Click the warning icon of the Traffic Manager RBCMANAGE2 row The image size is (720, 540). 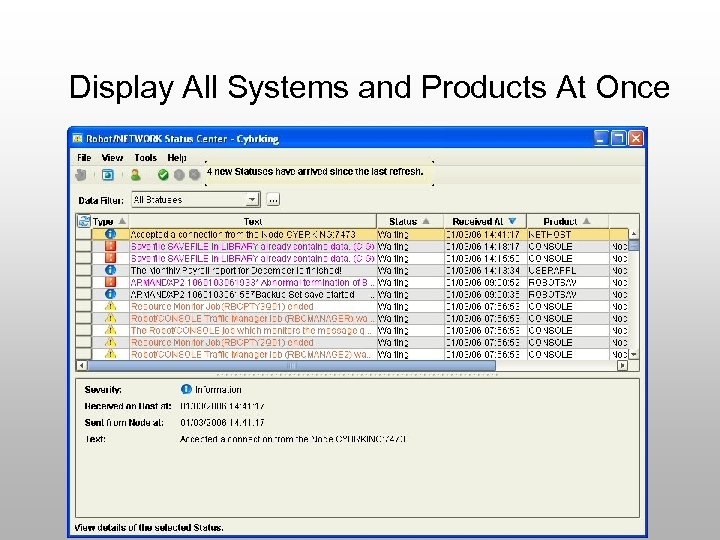coord(110,354)
